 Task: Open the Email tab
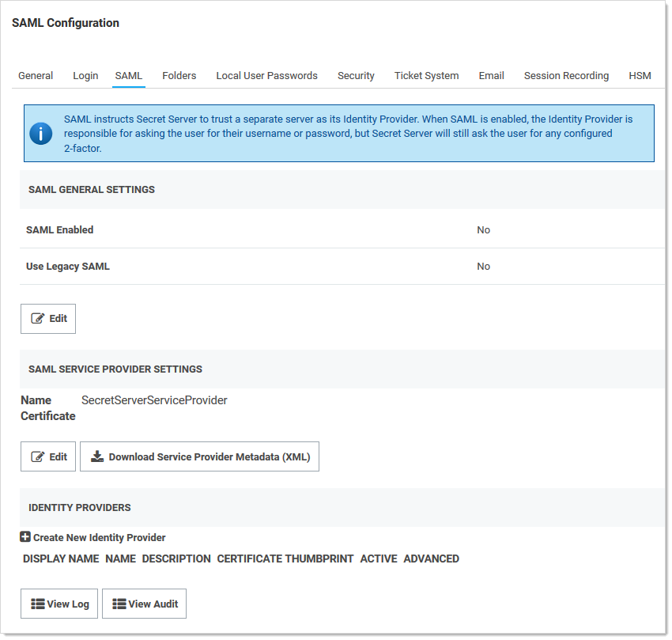tap(491, 76)
